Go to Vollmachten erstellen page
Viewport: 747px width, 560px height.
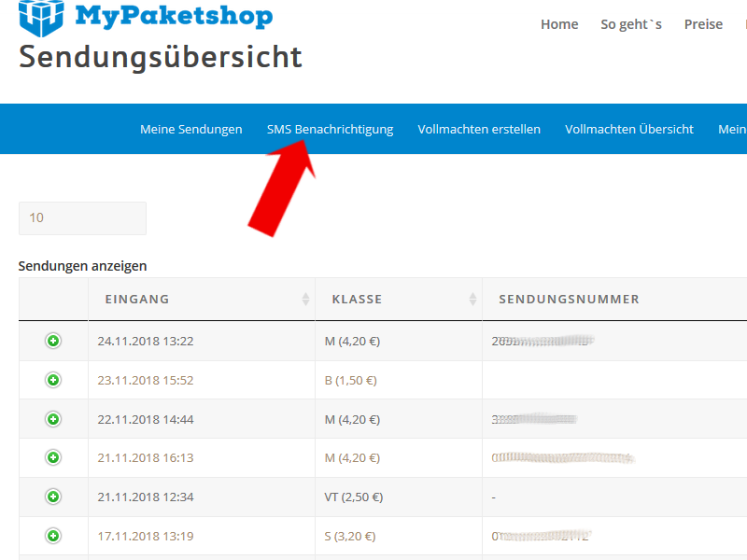pyautogui.click(x=479, y=130)
